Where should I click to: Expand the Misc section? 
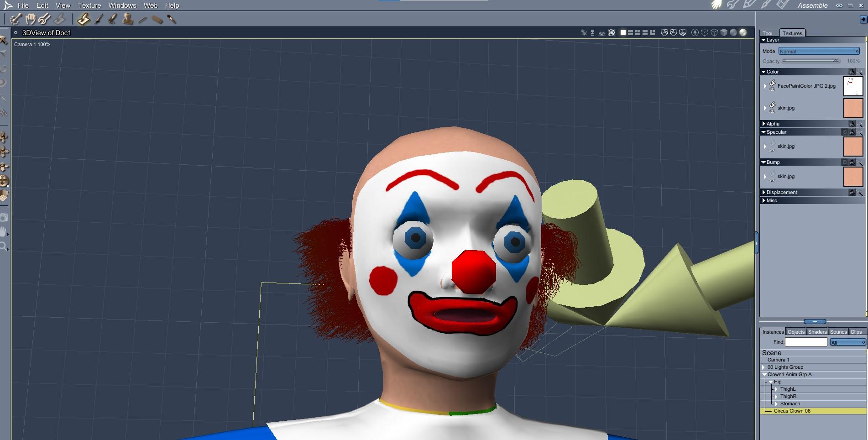click(x=763, y=200)
